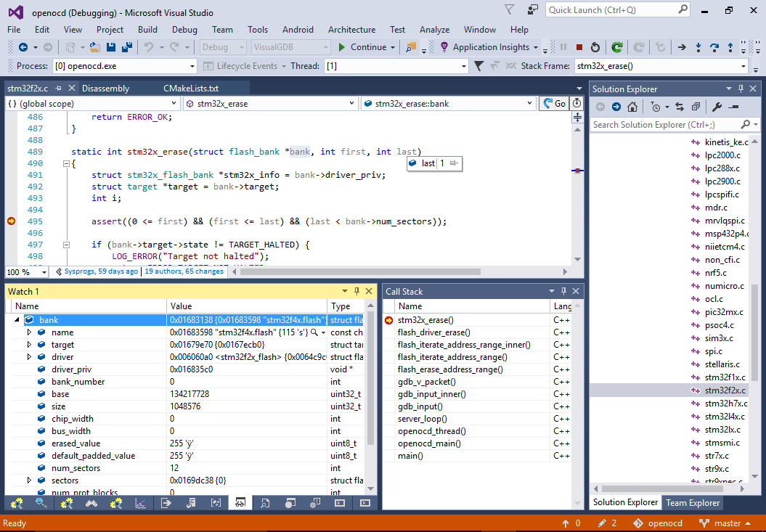Screen dimensions: 766x532
Task: Click '19 authors, 65 changes' link
Action: coord(184,271)
